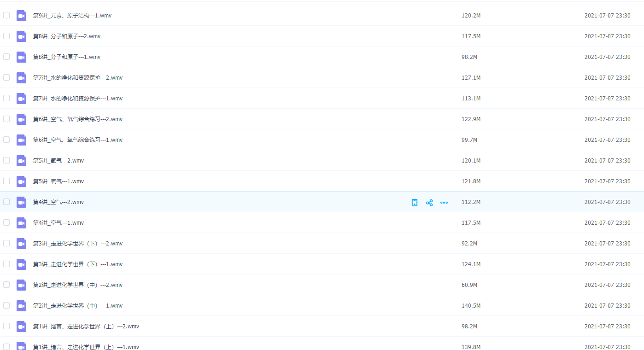
Task: Click video icon of 第2讲_走进化学世界（中）---1.wmv
Action: tap(22, 306)
